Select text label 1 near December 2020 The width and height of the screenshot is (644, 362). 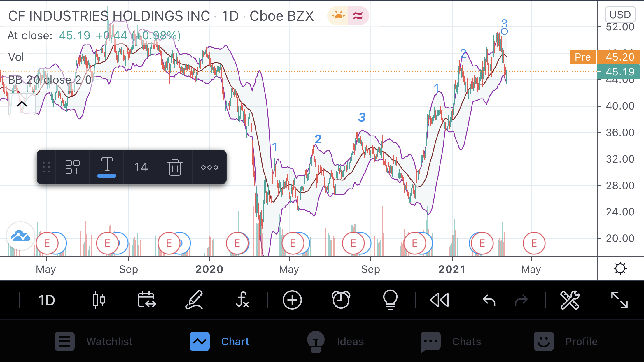pyautogui.click(x=436, y=88)
